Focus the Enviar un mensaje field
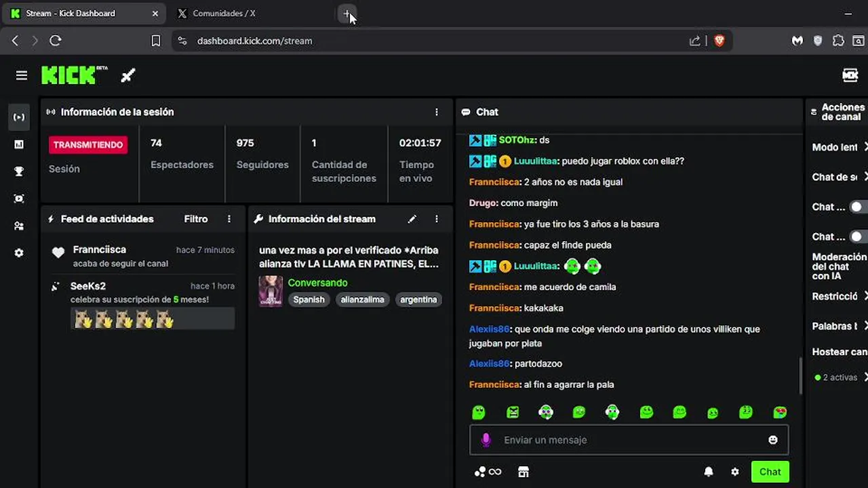The image size is (868, 488). click(x=629, y=440)
